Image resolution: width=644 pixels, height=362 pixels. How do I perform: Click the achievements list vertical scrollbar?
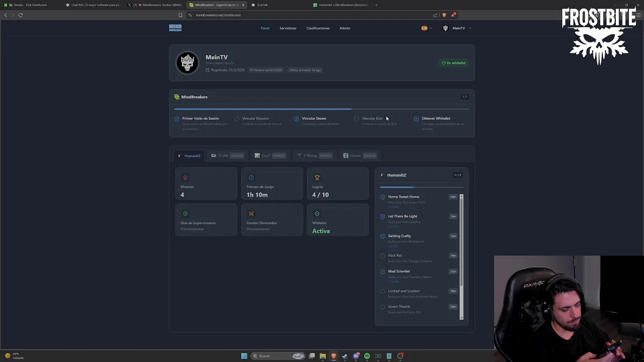coord(461,256)
